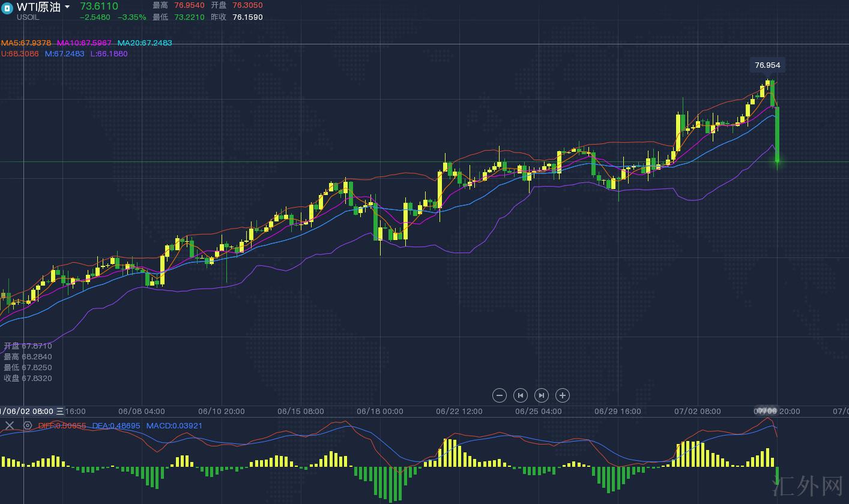Jump to the earliest candles with skip-back button
The width and height of the screenshot is (849, 504).
(x=520, y=395)
